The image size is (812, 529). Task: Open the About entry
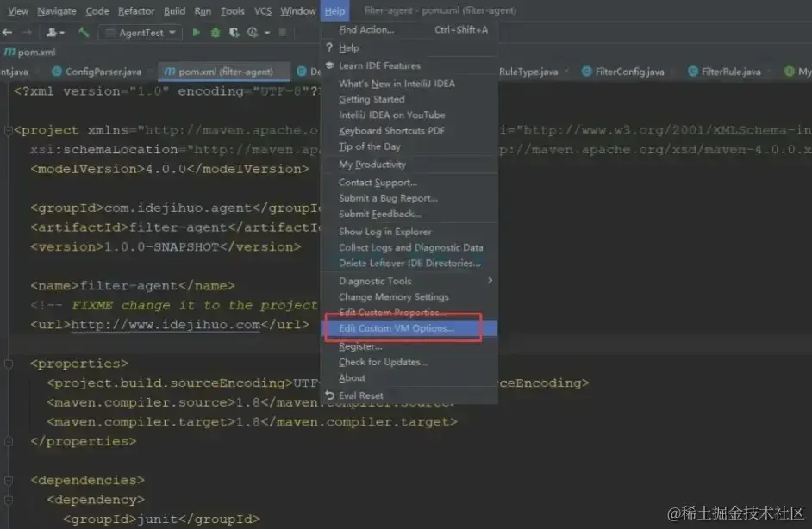(409, 378)
